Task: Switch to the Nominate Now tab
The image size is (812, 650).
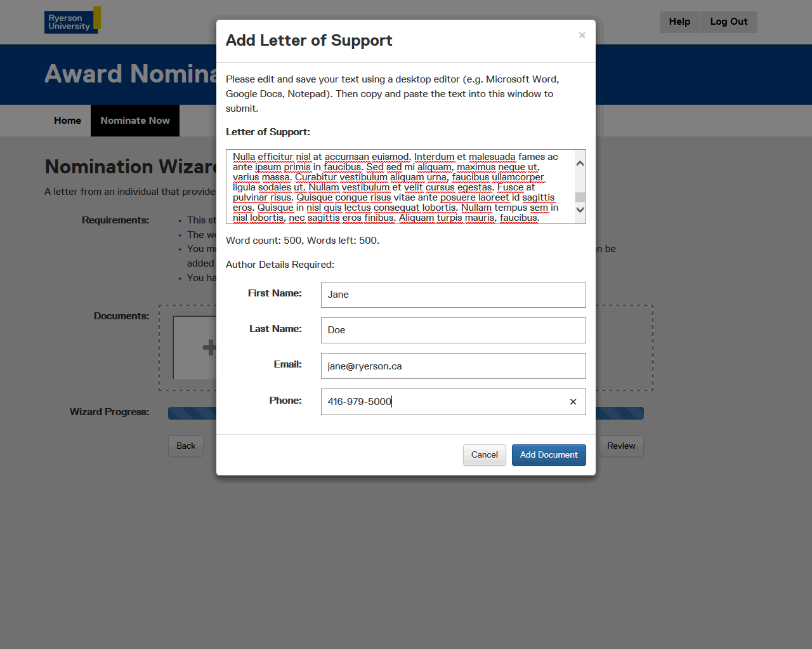Action: click(x=135, y=121)
